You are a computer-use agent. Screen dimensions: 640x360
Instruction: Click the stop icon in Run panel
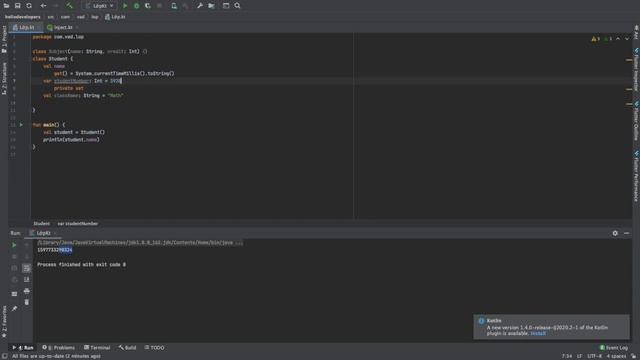tap(14, 256)
